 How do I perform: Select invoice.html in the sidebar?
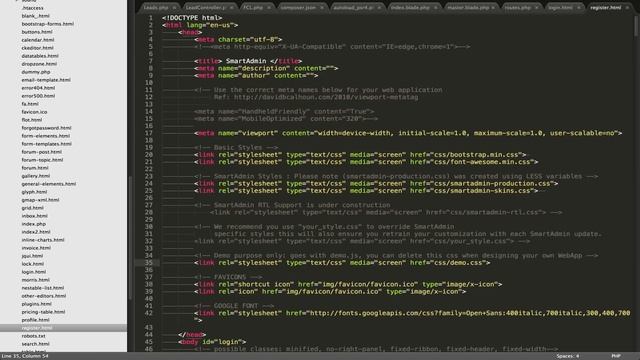coord(36,248)
